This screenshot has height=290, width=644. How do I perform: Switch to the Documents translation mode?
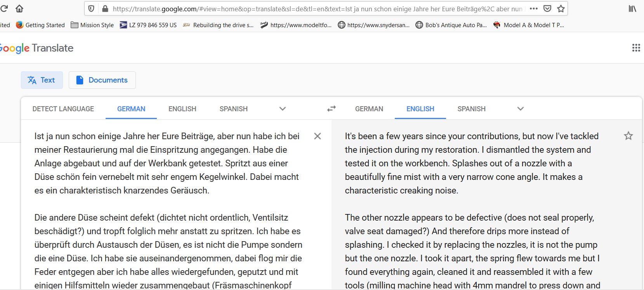[x=102, y=80]
